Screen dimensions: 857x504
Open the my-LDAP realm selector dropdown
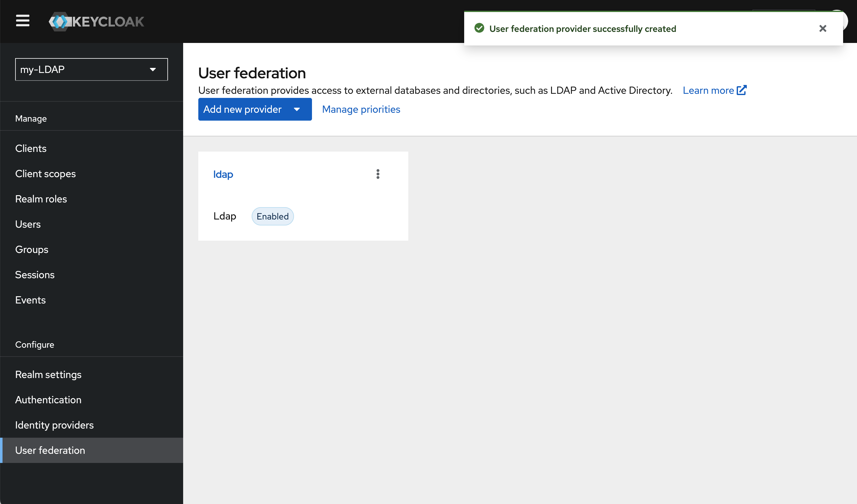[x=91, y=69]
